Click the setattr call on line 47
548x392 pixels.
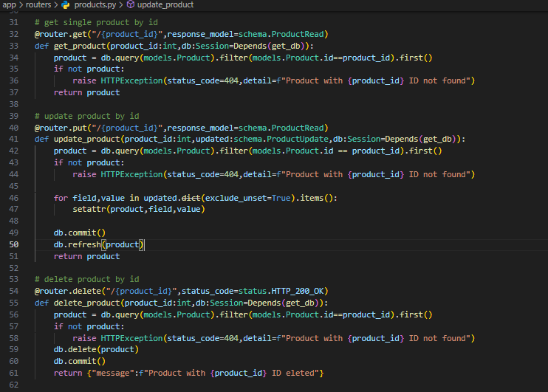90,209
